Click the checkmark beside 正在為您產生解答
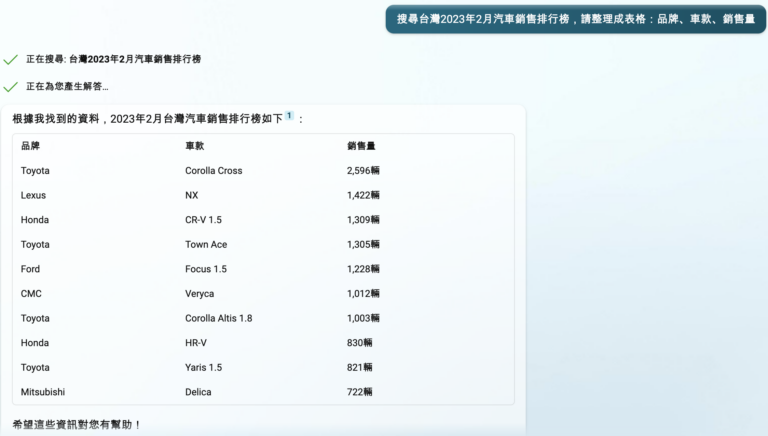This screenshot has height=436, width=768. pyautogui.click(x=10, y=87)
